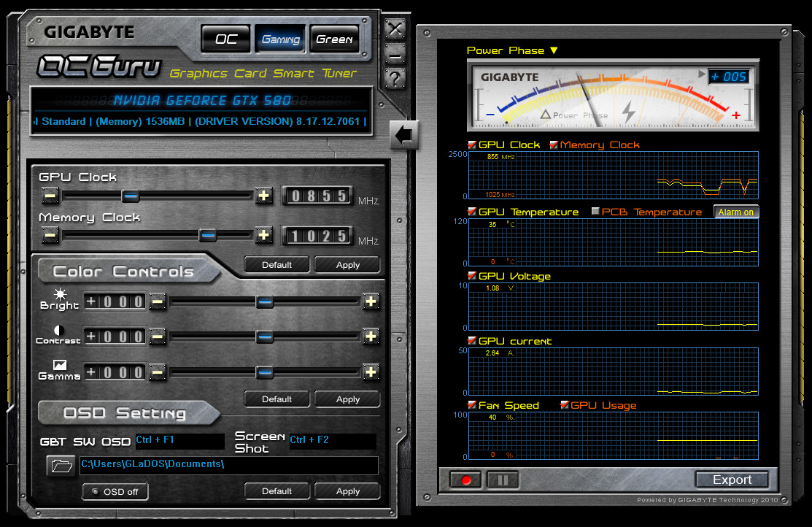Click the help question mark icon

coord(395,80)
